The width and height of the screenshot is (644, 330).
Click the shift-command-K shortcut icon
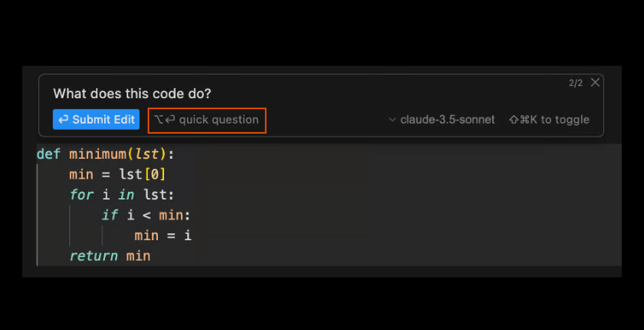pyautogui.click(x=524, y=120)
